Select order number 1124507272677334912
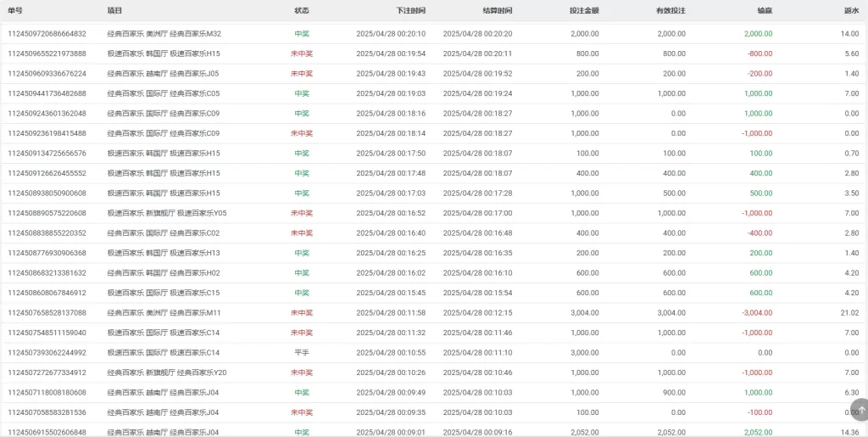 click(x=47, y=373)
